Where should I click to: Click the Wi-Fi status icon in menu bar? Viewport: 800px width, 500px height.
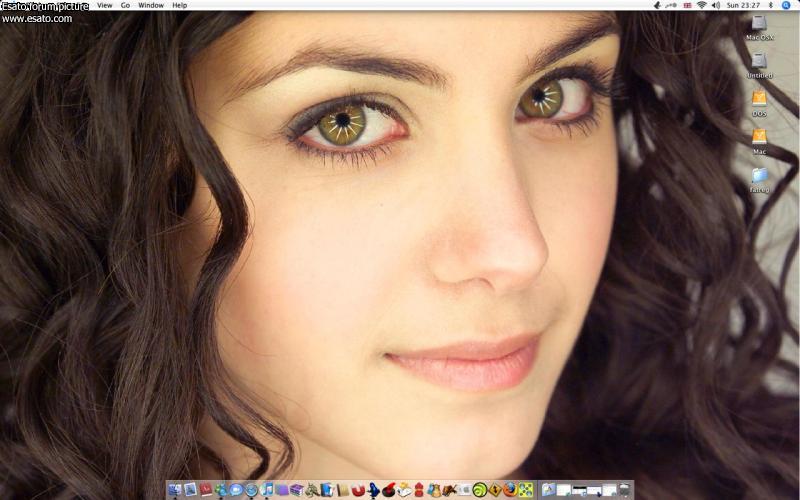702,5
